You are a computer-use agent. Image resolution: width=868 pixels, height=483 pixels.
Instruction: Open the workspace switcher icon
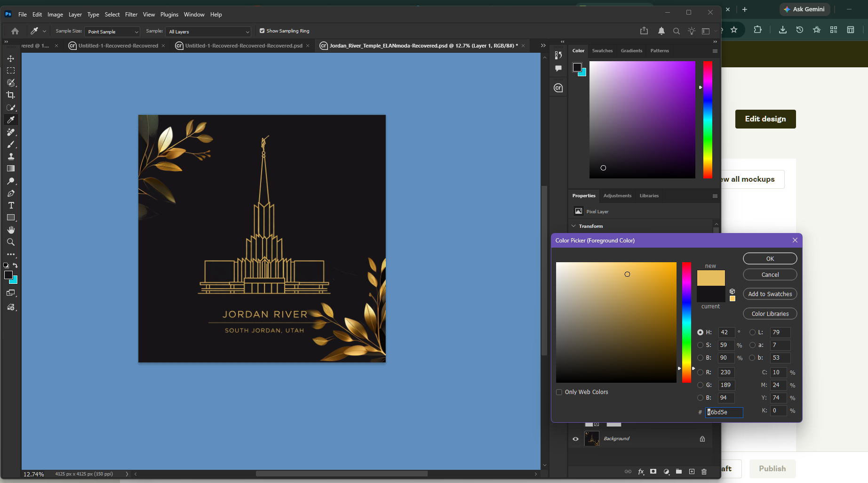[706, 31]
